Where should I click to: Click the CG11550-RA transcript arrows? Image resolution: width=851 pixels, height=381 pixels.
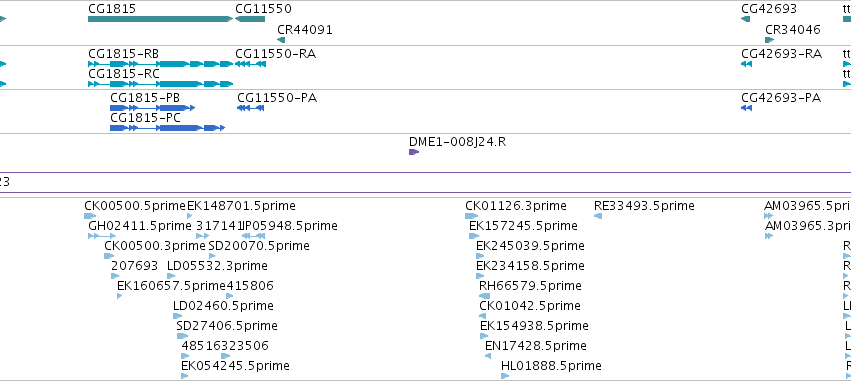pos(251,64)
